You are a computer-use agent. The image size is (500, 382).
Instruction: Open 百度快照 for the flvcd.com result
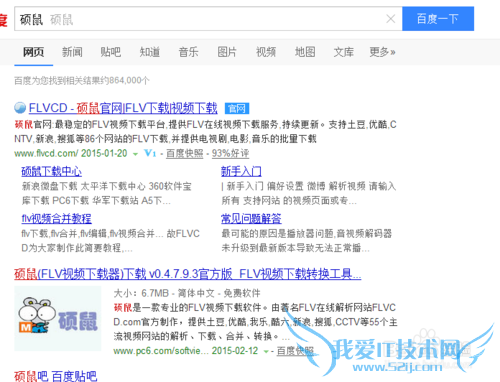click(x=184, y=153)
